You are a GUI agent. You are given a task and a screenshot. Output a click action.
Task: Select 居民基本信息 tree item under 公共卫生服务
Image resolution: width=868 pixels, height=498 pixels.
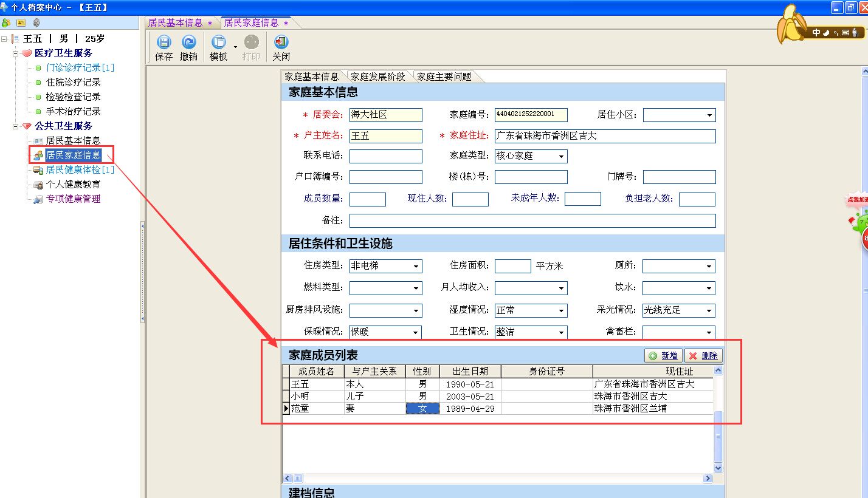(x=74, y=141)
